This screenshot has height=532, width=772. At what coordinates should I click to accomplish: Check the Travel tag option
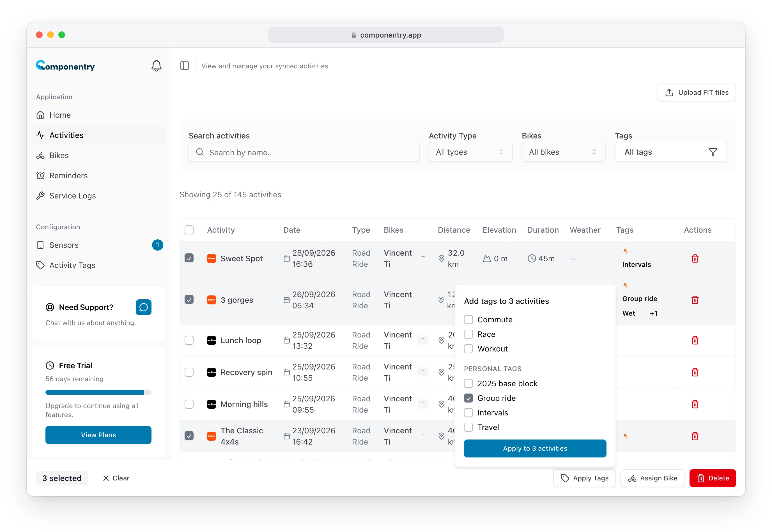point(468,427)
